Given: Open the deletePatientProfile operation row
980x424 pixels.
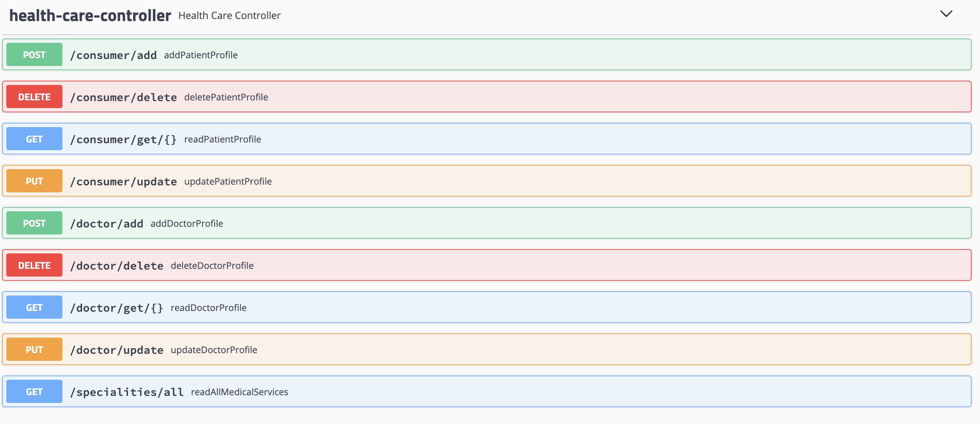Looking at the screenshot, I should (x=226, y=97).
